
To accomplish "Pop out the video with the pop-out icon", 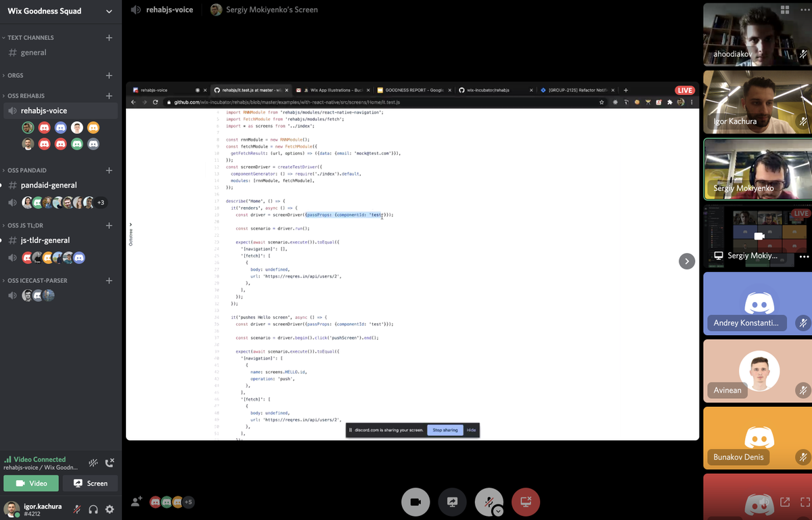I will (x=785, y=502).
